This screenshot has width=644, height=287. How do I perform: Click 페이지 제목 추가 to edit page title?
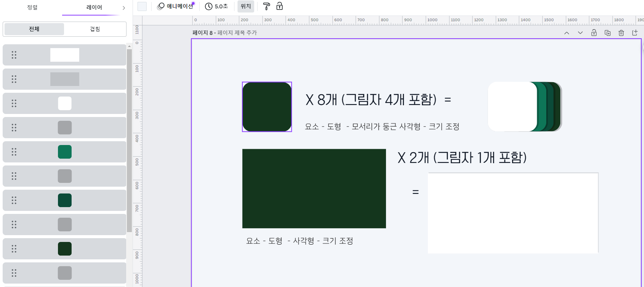point(237,33)
